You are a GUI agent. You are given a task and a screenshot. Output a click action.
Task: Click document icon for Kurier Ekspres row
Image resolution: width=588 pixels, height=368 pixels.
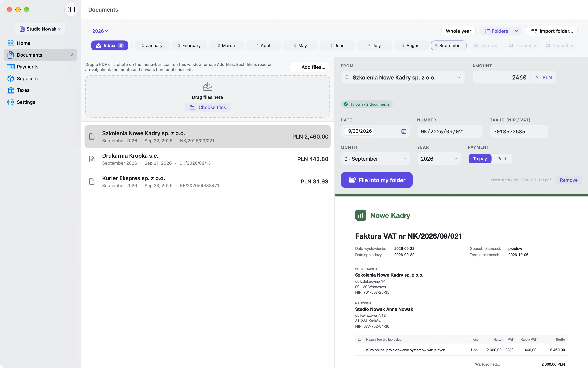(92, 181)
